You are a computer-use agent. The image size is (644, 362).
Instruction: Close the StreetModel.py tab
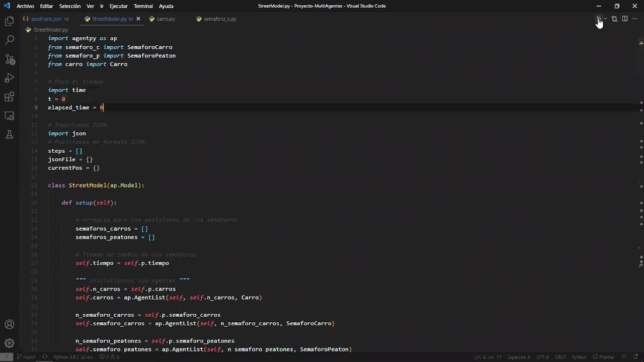click(x=138, y=19)
